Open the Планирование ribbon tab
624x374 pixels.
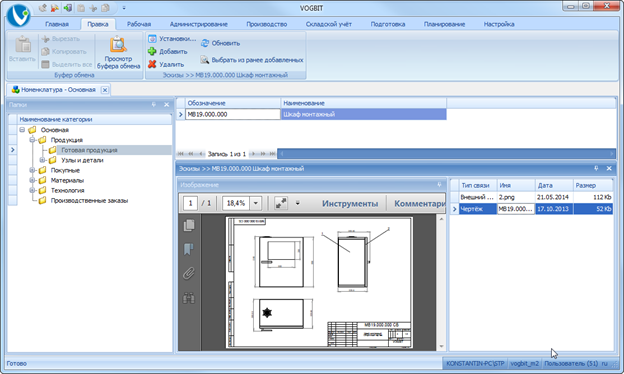(x=444, y=24)
